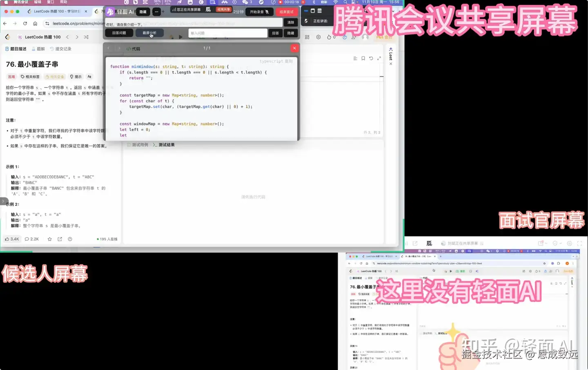
Task: Click 结束共享 in Tencent Meeting share bar
Action: click(223, 9)
